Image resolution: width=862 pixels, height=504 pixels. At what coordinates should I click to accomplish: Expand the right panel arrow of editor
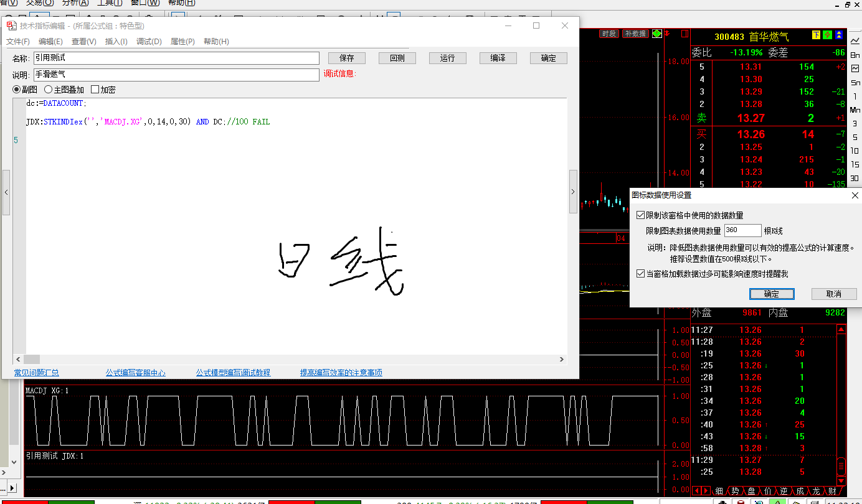pos(573,192)
